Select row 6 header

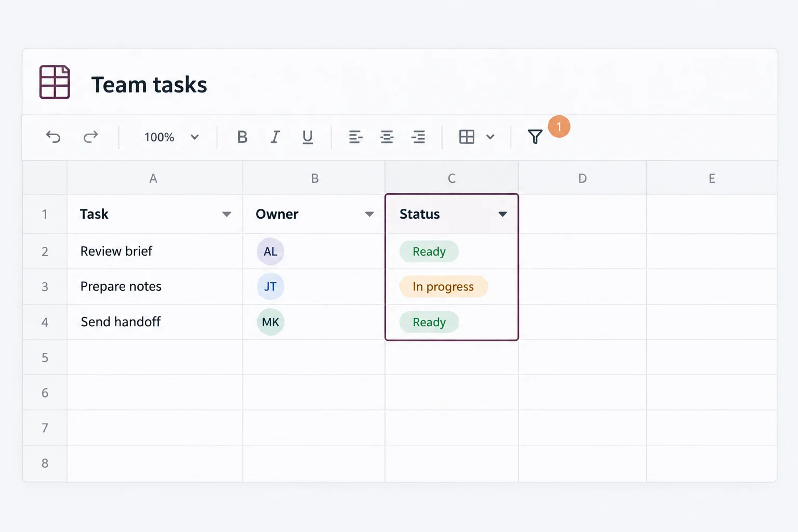(x=45, y=393)
